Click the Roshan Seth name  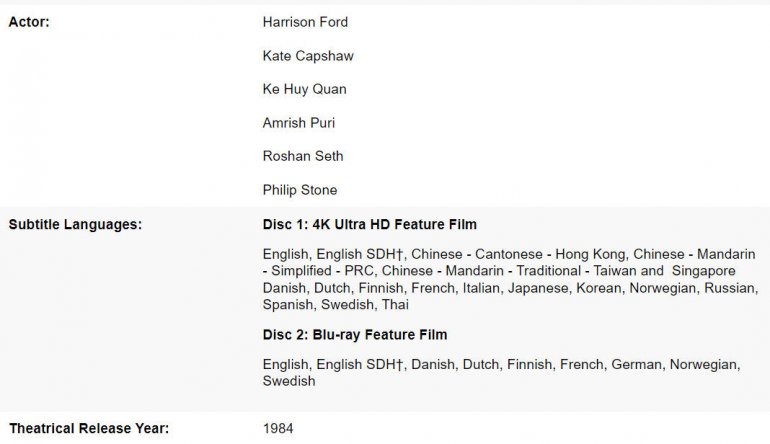point(303,156)
